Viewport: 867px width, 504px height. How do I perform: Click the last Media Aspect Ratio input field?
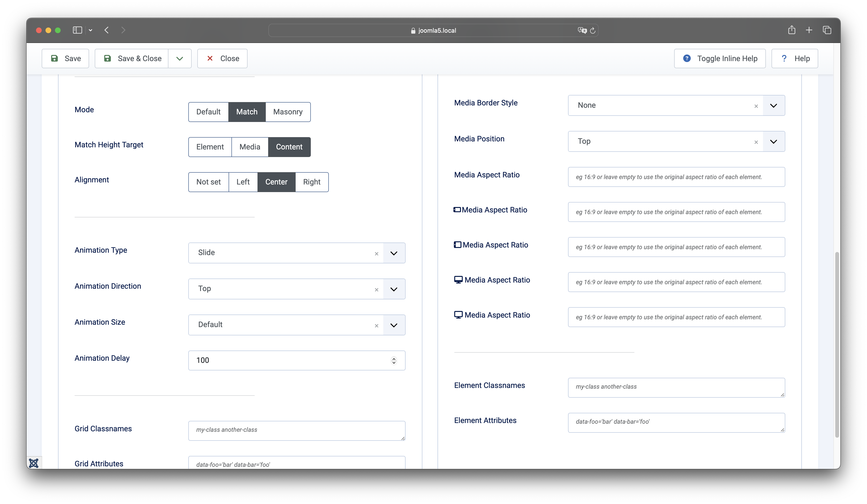(676, 317)
